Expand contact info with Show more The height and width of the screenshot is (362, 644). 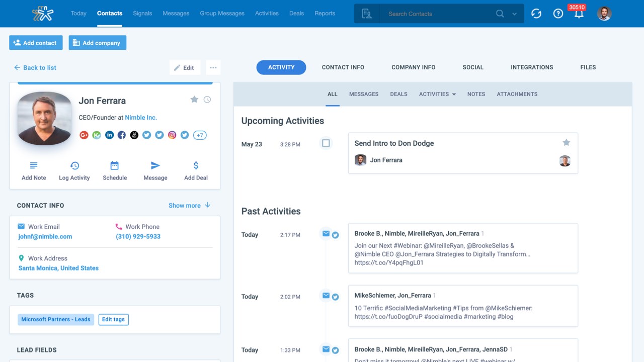(x=190, y=205)
